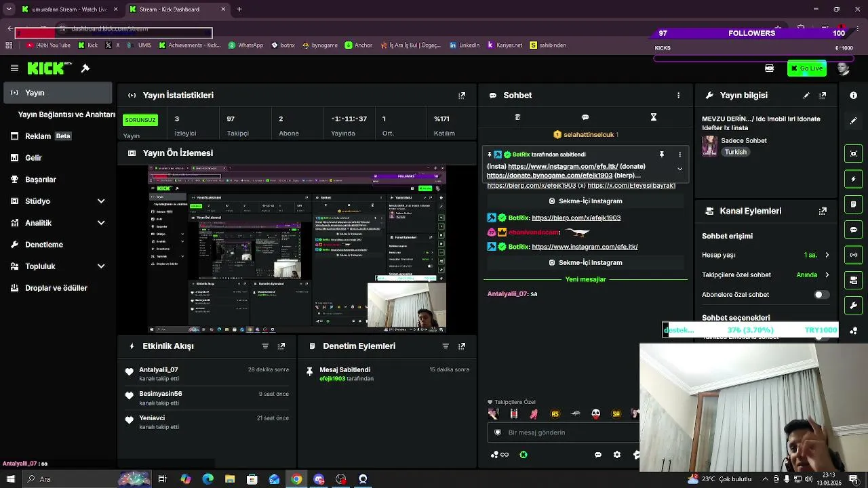This screenshot has height=488, width=868.
Task: Open Başarılar in the sidebar
Action: [x=58, y=180]
